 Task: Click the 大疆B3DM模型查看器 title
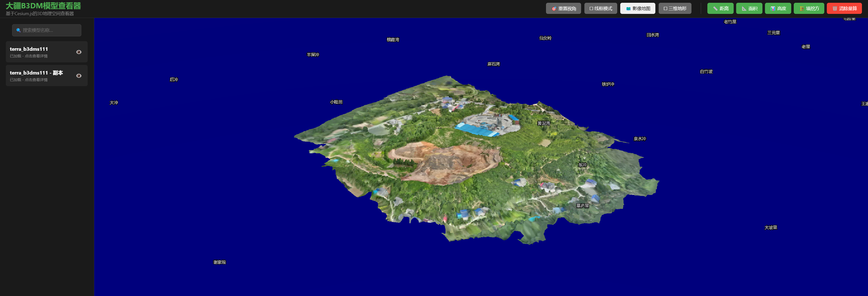tap(43, 6)
